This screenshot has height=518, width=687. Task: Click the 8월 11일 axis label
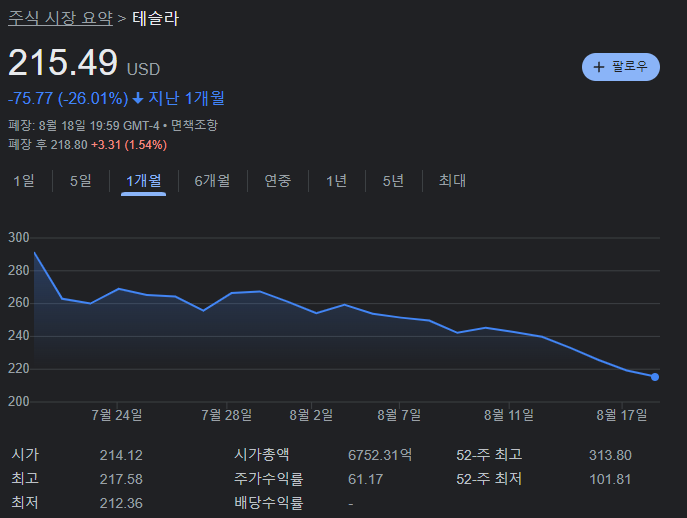click(509, 415)
